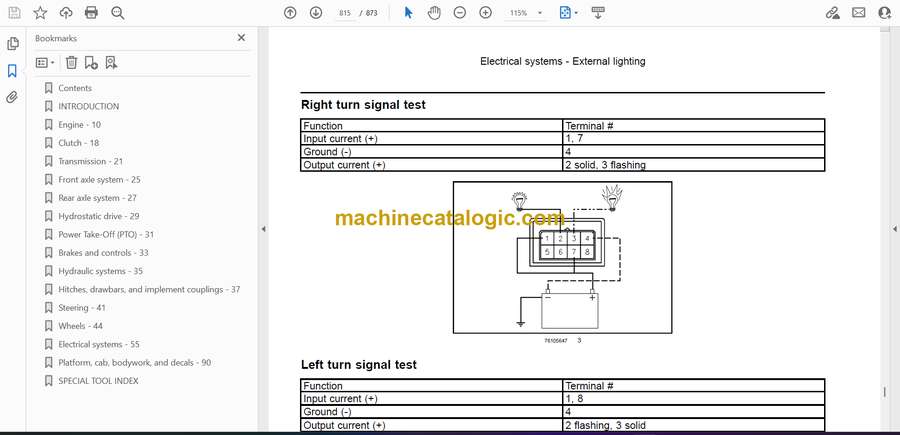Open the INTRODUCTION bookmark
Viewport: 900px width, 435px height.
coord(88,106)
